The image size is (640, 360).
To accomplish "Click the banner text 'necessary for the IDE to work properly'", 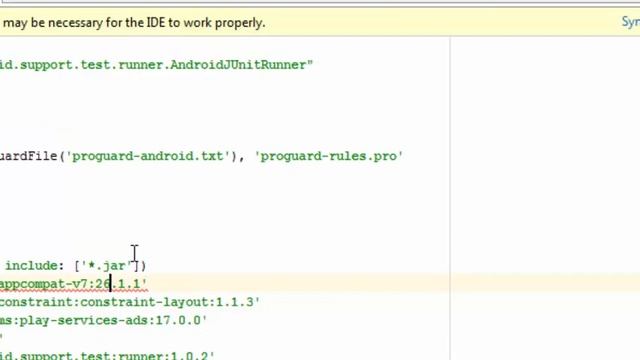I will tap(157, 23).
